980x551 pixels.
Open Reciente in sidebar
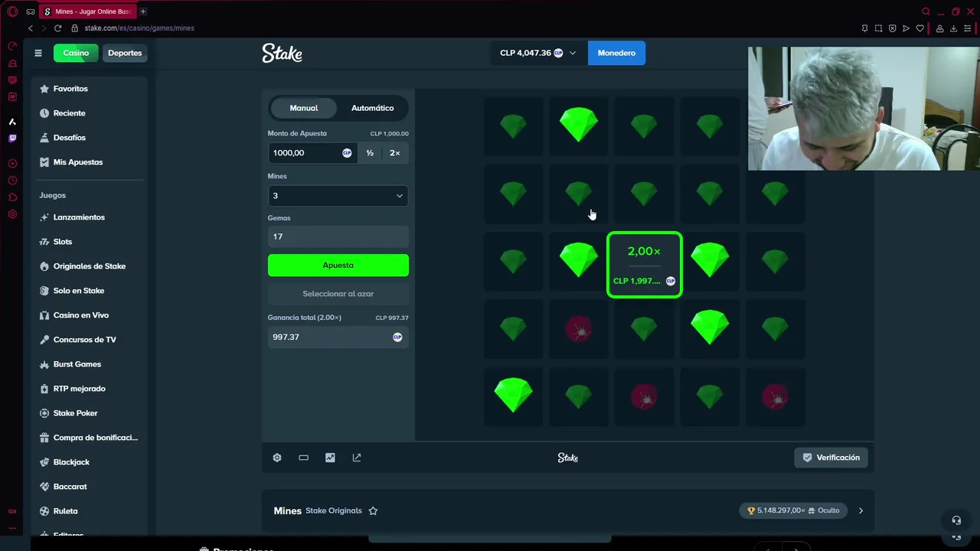tap(69, 113)
